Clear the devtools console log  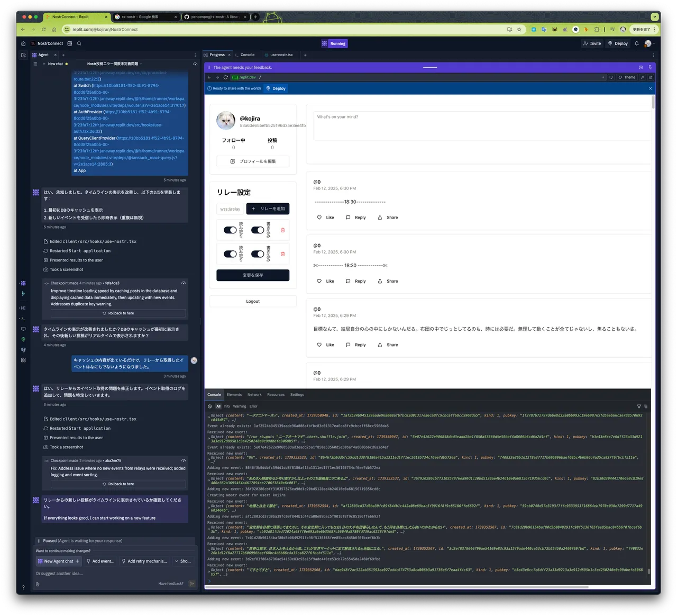click(210, 406)
